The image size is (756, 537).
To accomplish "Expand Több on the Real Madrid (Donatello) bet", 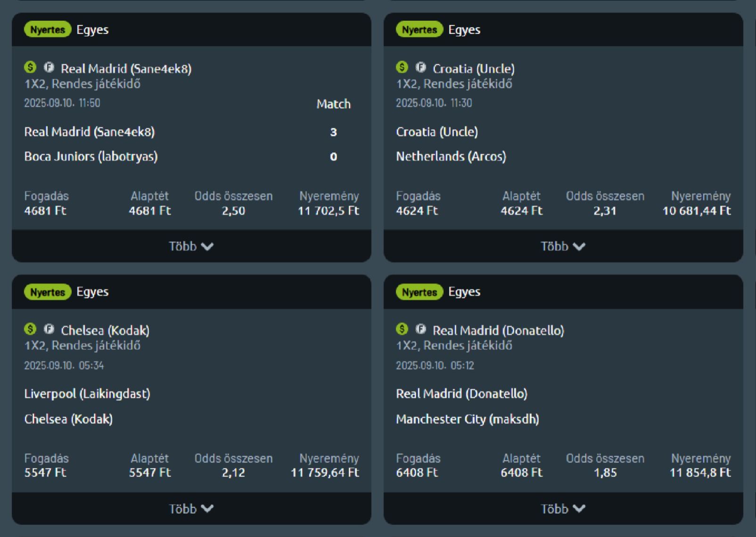I will coord(563,509).
